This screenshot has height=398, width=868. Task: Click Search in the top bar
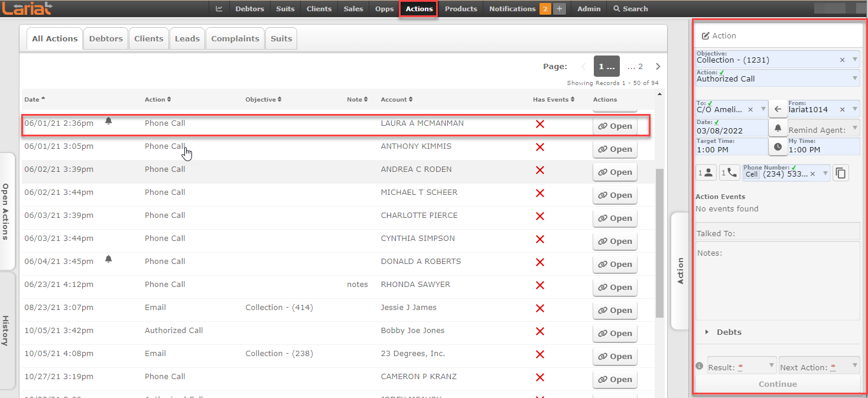(630, 9)
